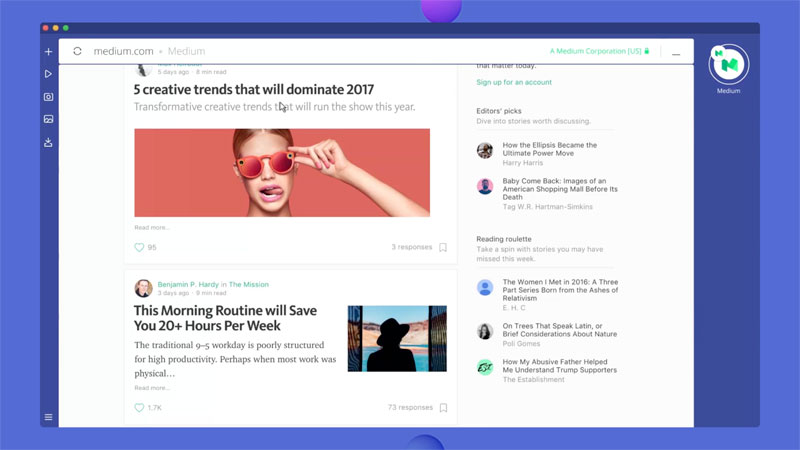800x450 pixels.
Task: Open the image gallery icon in sidebar
Action: tap(48, 119)
